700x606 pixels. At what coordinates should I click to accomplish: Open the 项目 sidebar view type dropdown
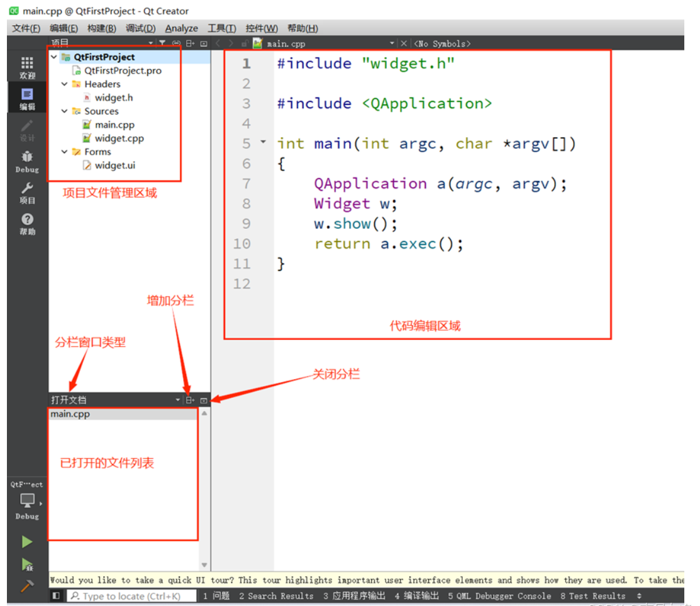[x=150, y=43]
